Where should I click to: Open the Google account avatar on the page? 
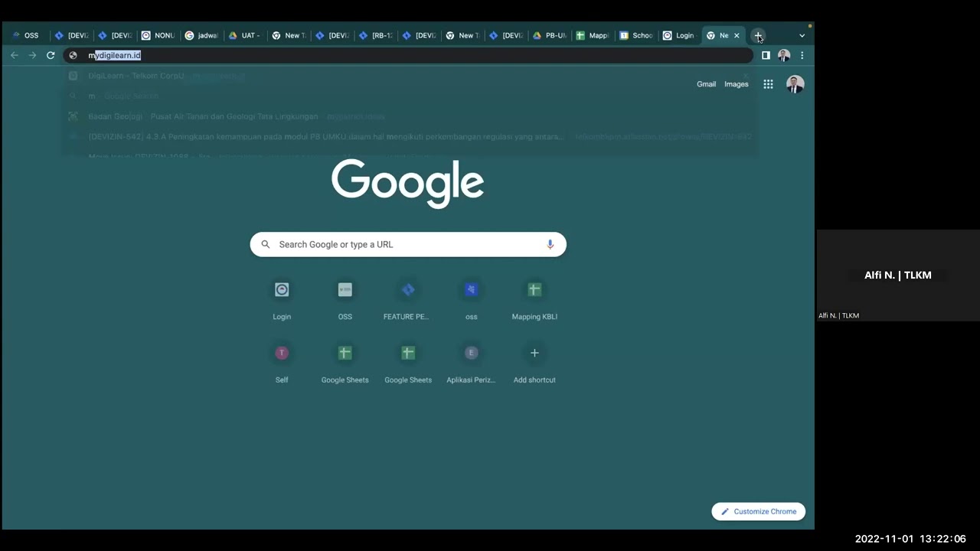pos(795,84)
